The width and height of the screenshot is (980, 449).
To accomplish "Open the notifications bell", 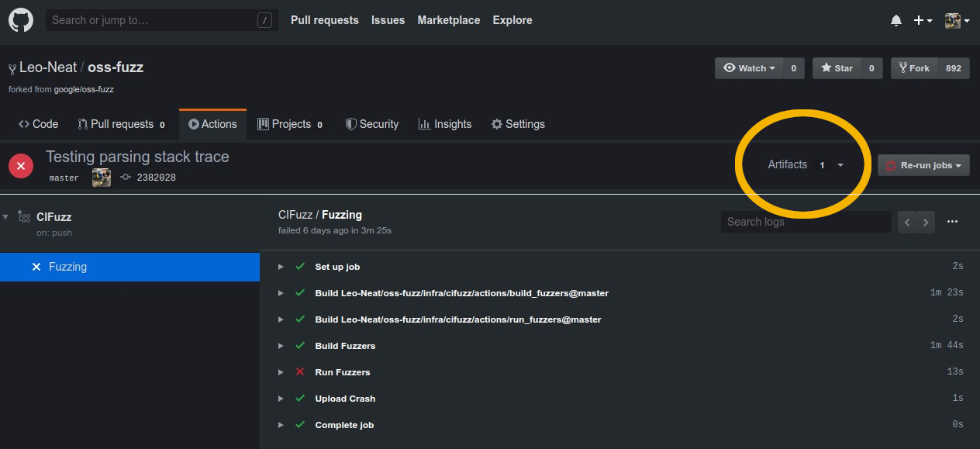I will (896, 21).
